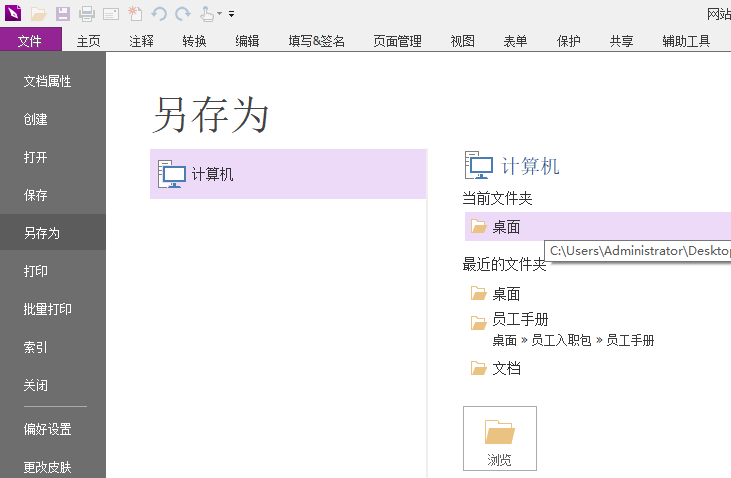Click the path text 桌面 » 员工入职包 » 员工手册
This screenshot has height=478, width=731.
click(x=573, y=340)
